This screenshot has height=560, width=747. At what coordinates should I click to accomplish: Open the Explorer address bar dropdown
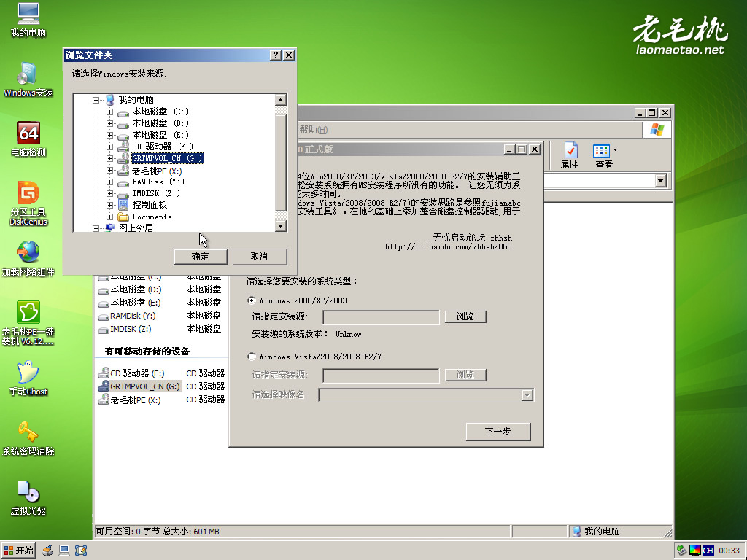click(660, 181)
